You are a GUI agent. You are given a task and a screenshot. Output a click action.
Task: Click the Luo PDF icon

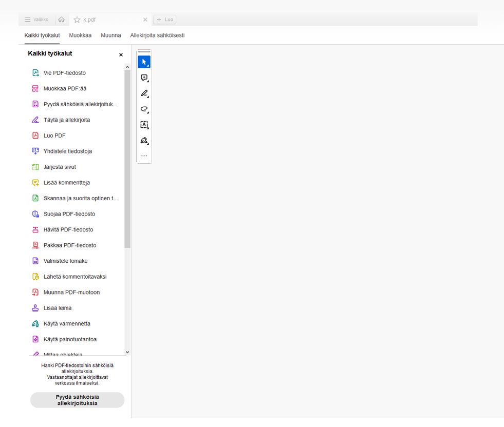point(35,135)
